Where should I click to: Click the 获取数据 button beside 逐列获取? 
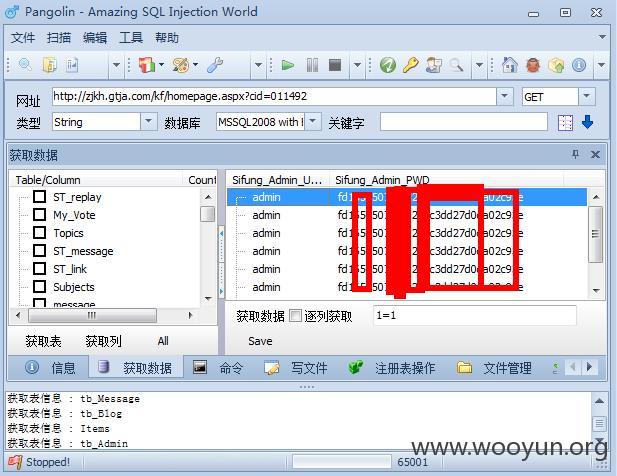[260, 316]
